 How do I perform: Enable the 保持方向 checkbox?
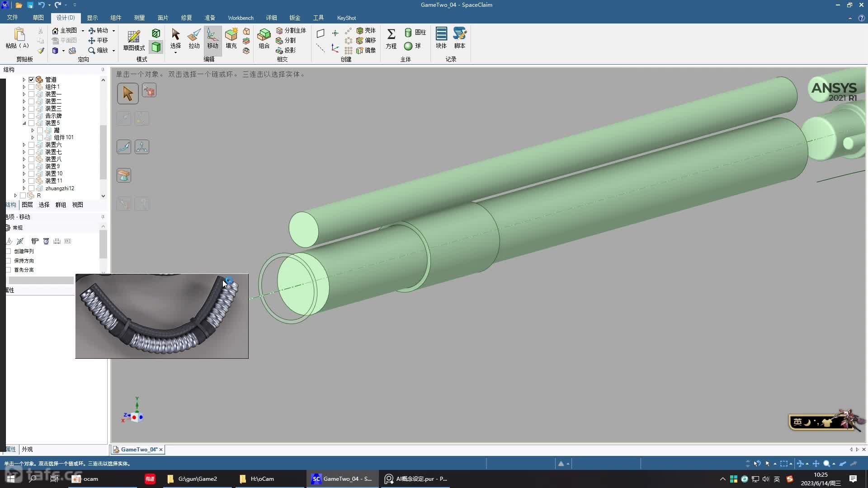point(8,261)
